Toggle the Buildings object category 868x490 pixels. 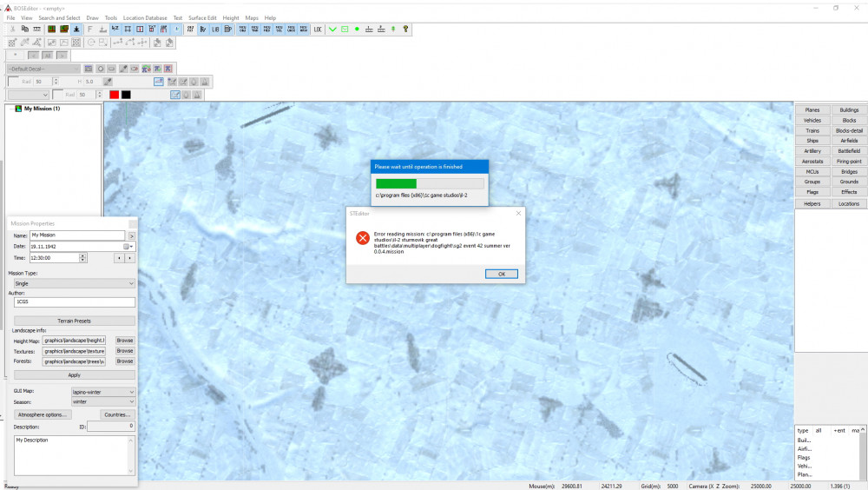click(x=849, y=110)
